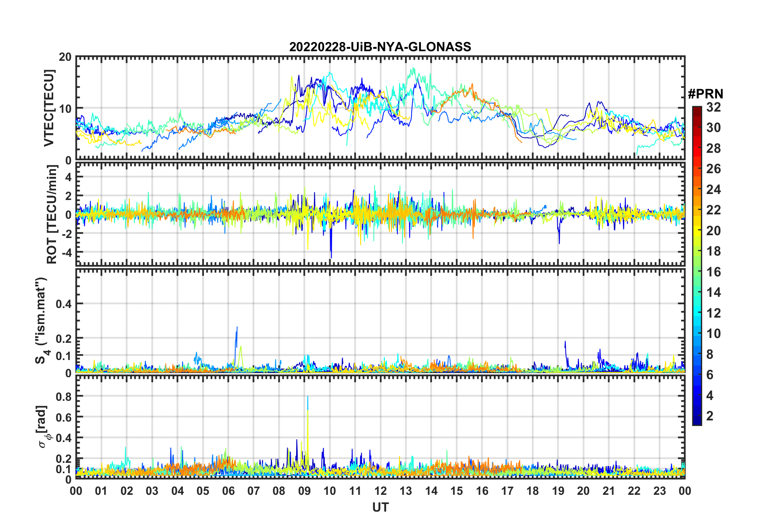Viewport: 761px width, 532px height.
Task: Select colorbar tick label 28
Action: coord(713,148)
